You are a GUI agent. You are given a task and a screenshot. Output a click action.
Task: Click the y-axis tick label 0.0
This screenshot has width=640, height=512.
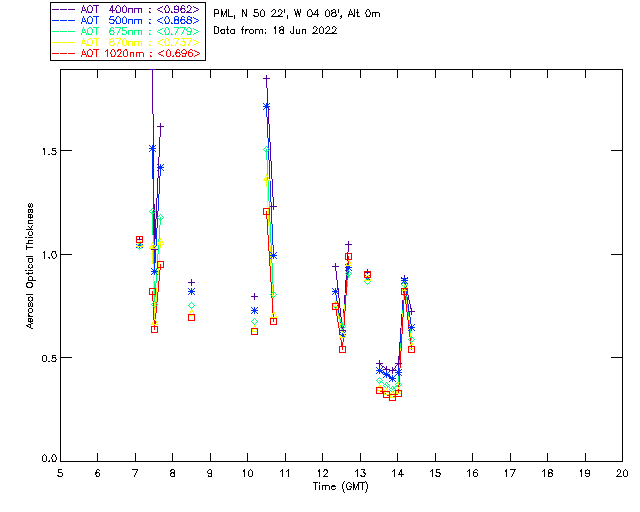click(45, 460)
